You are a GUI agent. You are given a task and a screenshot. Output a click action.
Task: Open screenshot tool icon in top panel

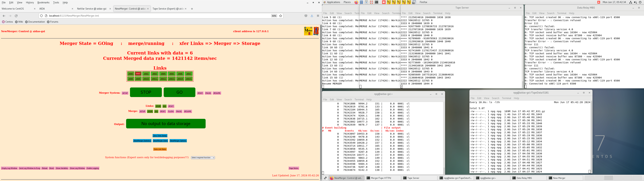pyautogui.click(x=414, y=2)
